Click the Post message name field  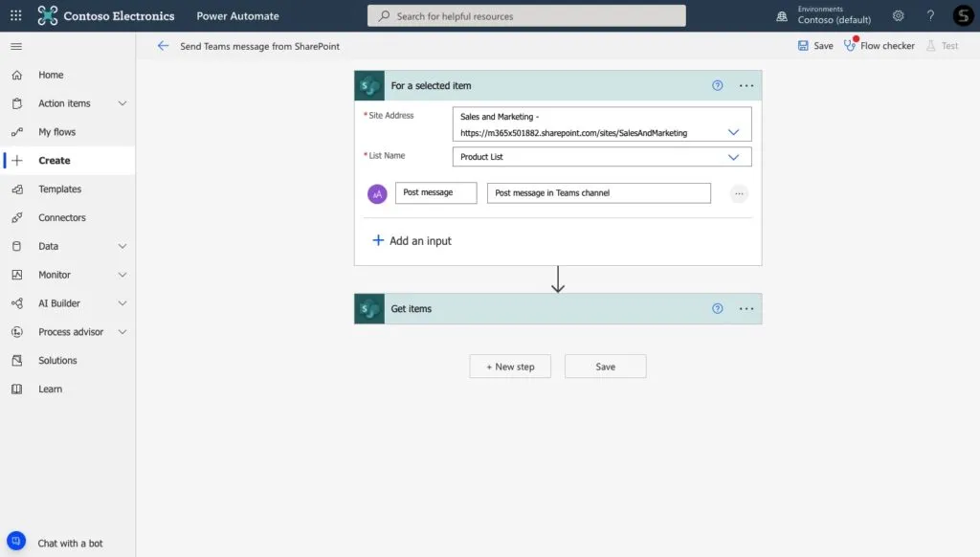pos(435,192)
